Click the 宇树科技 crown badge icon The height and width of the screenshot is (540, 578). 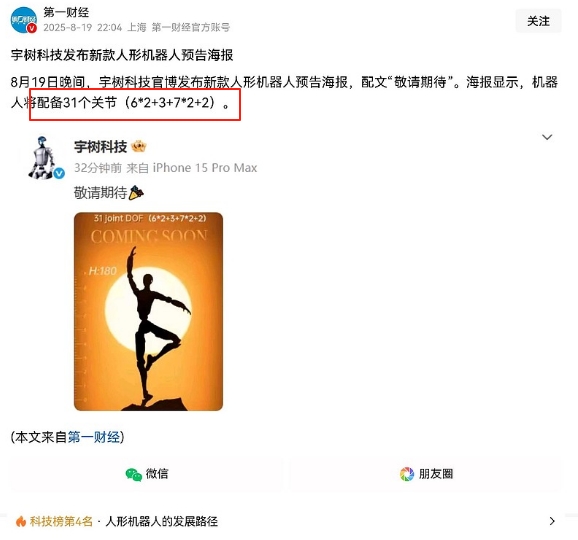tap(139, 147)
